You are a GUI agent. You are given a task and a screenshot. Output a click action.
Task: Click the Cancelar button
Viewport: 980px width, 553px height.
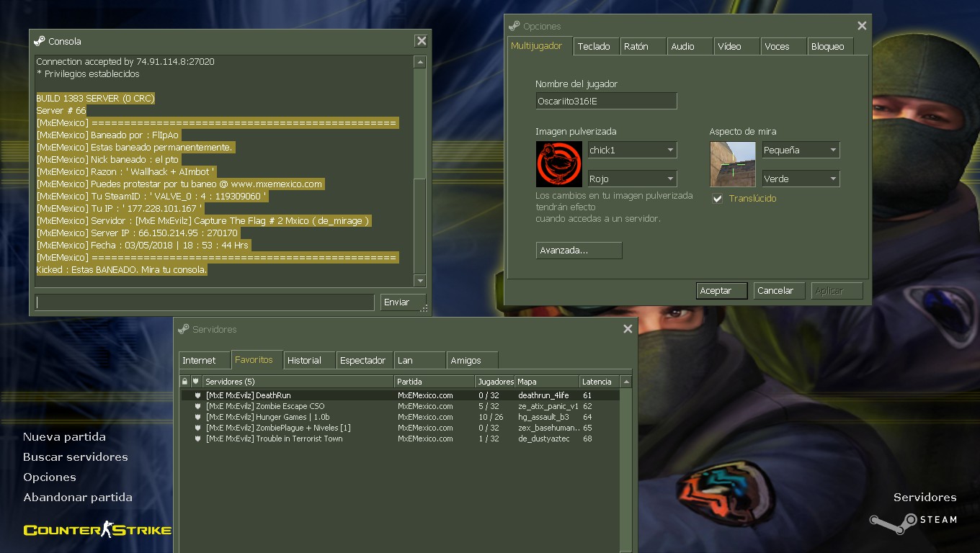tap(780, 290)
